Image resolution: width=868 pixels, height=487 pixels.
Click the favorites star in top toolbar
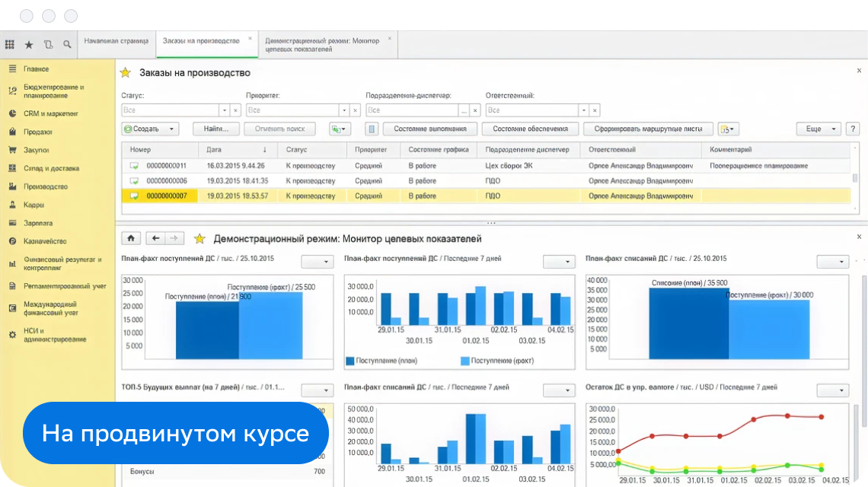tap(29, 45)
